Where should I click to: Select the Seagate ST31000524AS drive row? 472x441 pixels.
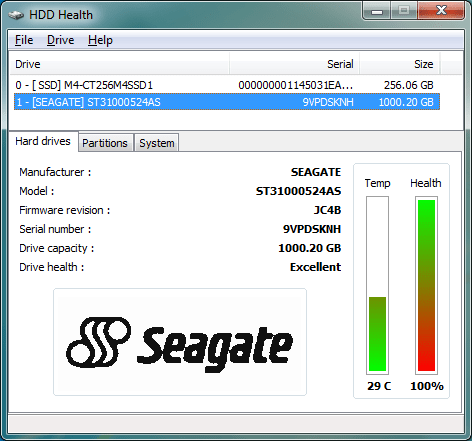227,102
